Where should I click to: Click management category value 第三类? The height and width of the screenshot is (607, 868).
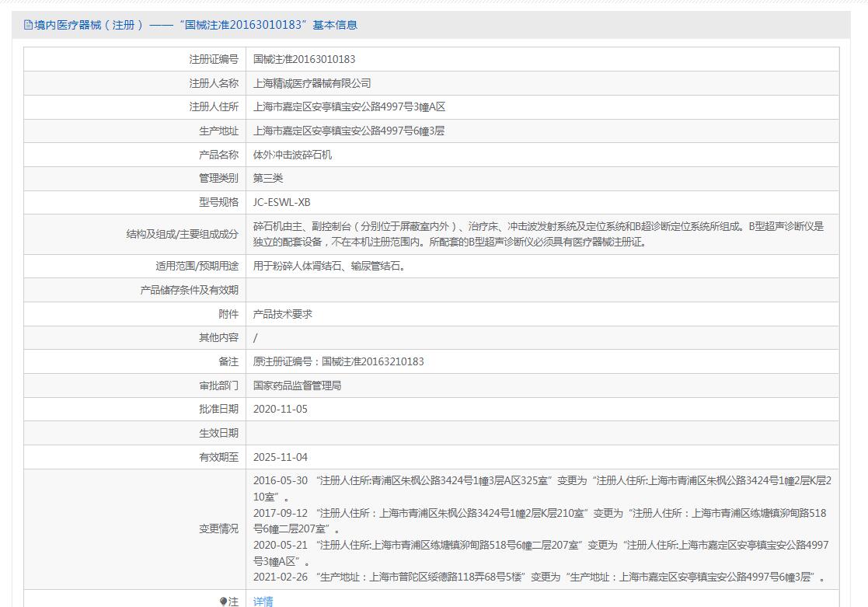[268, 179]
